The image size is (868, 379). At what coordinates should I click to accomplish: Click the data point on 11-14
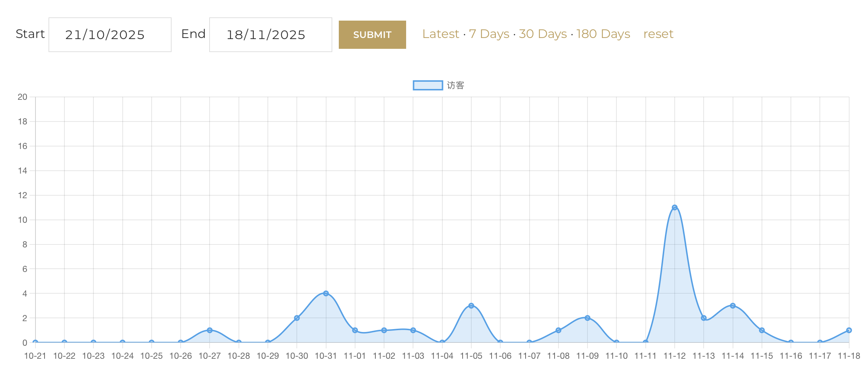coord(733,306)
